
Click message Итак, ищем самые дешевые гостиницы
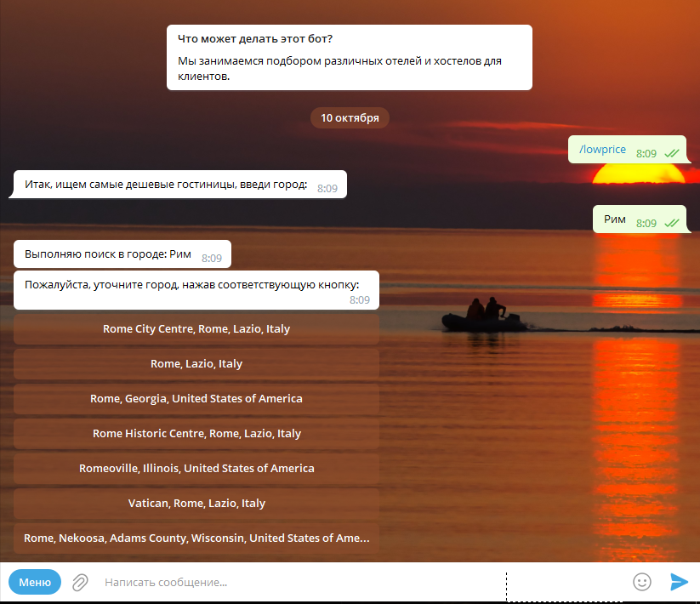pyautogui.click(x=180, y=184)
